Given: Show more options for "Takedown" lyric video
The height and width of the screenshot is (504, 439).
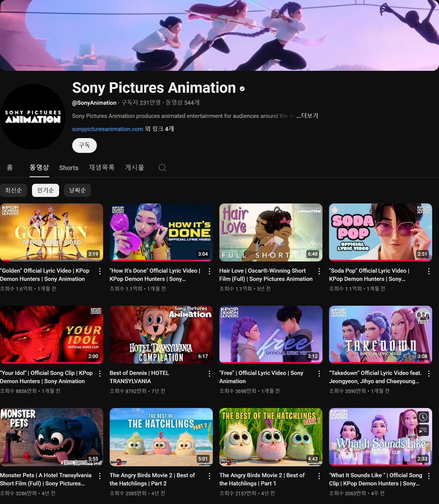Looking at the screenshot, I should pos(429,374).
